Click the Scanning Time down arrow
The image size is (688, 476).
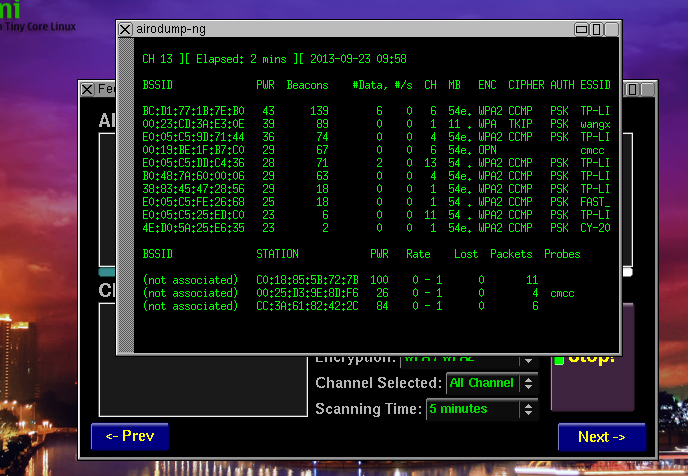click(528, 413)
